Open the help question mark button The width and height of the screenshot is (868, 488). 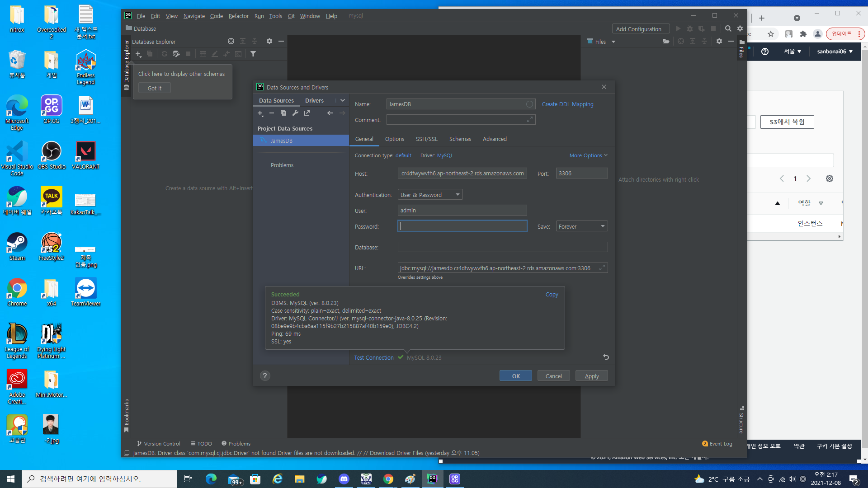tap(265, 376)
